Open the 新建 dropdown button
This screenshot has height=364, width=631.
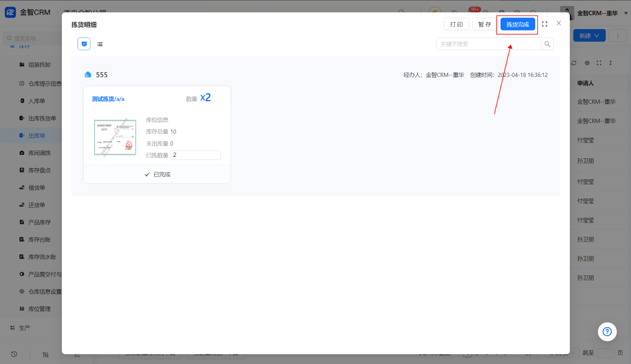point(589,36)
